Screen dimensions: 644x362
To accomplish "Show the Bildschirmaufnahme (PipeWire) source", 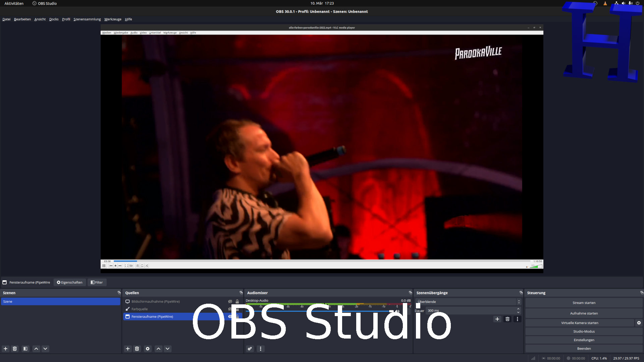I will (x=230, y=301).
